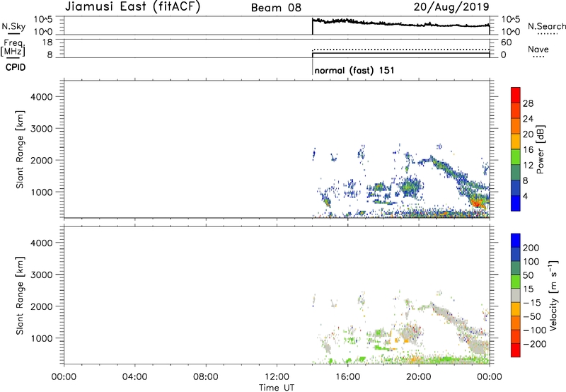Click the 'N.Search' legend label
This screenshot has width=566, height=392.
(x=546, y=26)
